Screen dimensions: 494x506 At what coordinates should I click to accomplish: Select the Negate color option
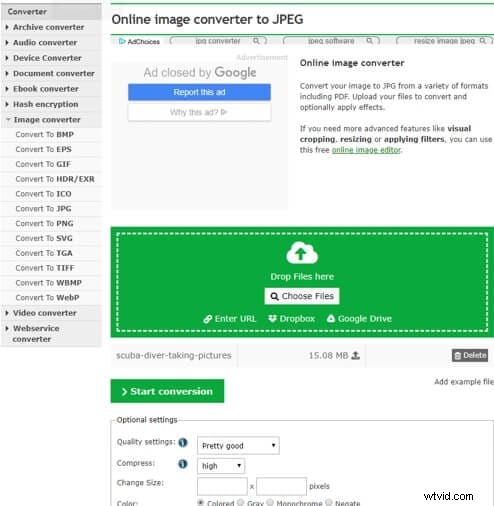pos(329,502)
